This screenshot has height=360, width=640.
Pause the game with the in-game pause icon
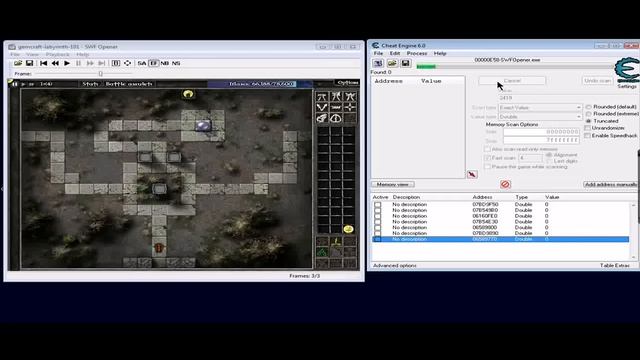[x=15, y=84]
